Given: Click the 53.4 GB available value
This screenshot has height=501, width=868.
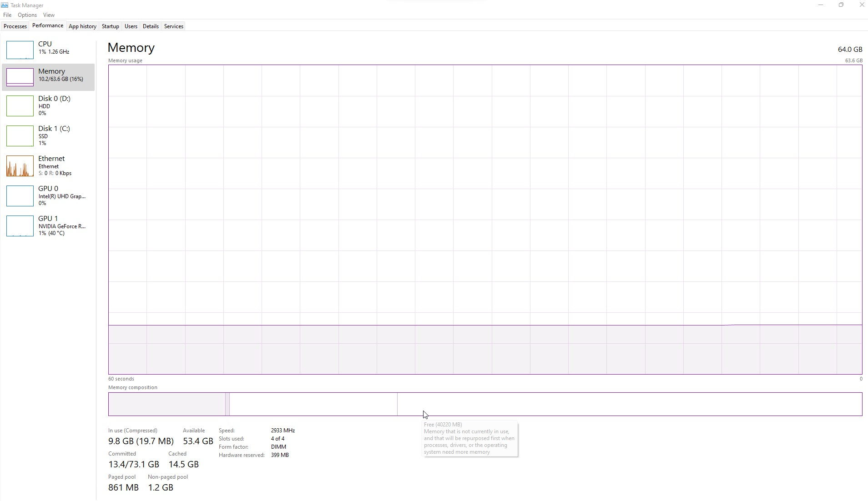Looking at the screenshot, I should tap(198, 441).
